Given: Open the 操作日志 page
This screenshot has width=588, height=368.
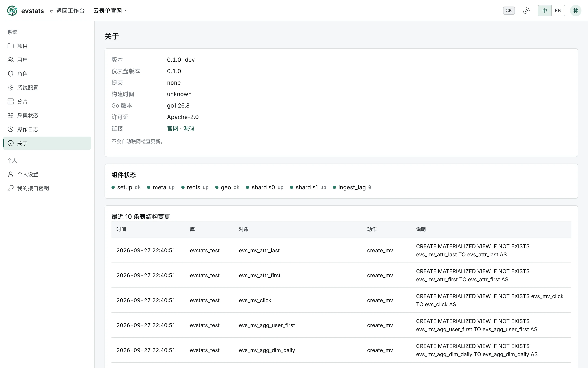Looking at the screenshot, I should pyautogui.click(x=47, y=129).
